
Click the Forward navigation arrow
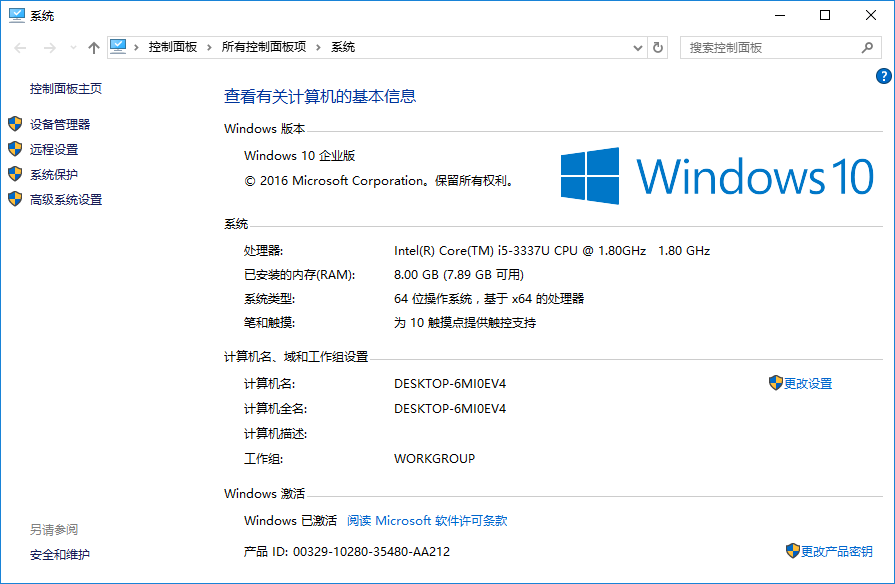coord(50,48)
